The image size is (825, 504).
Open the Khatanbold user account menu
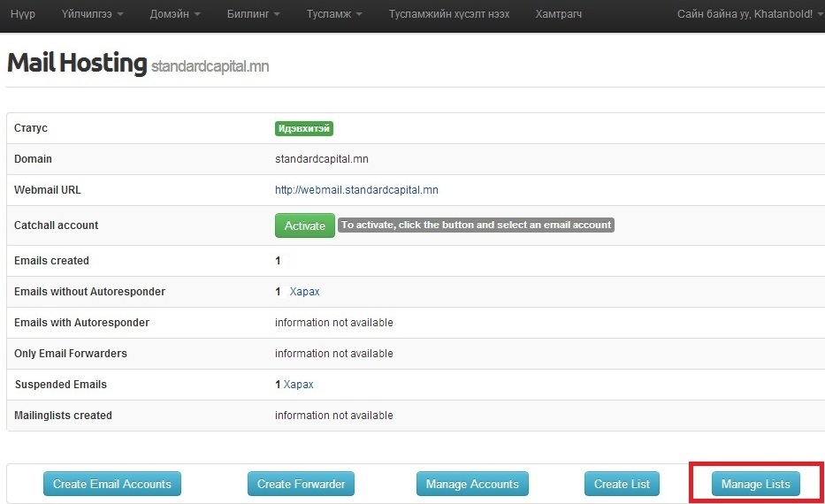click(x=750, y=14)
